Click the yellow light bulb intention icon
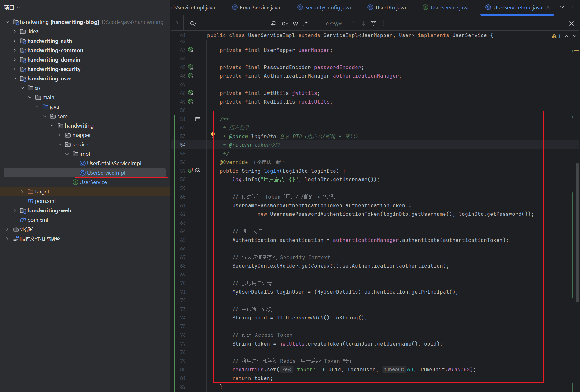 click(213, 135)
